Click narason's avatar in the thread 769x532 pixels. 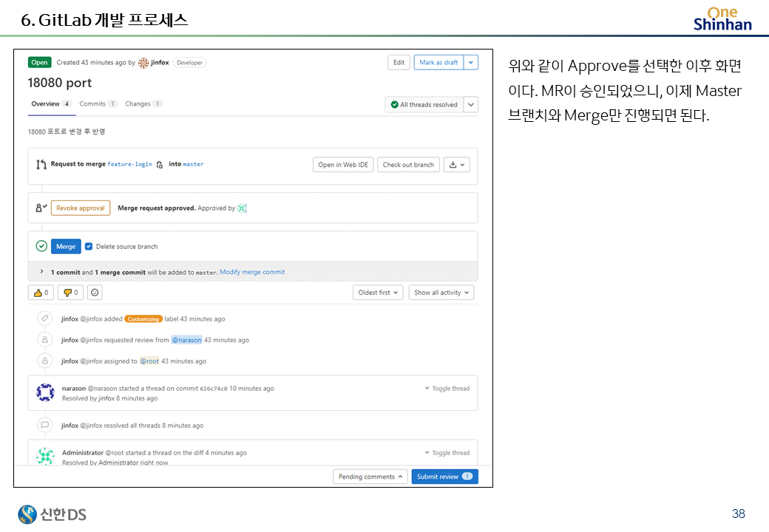[46, 392]
